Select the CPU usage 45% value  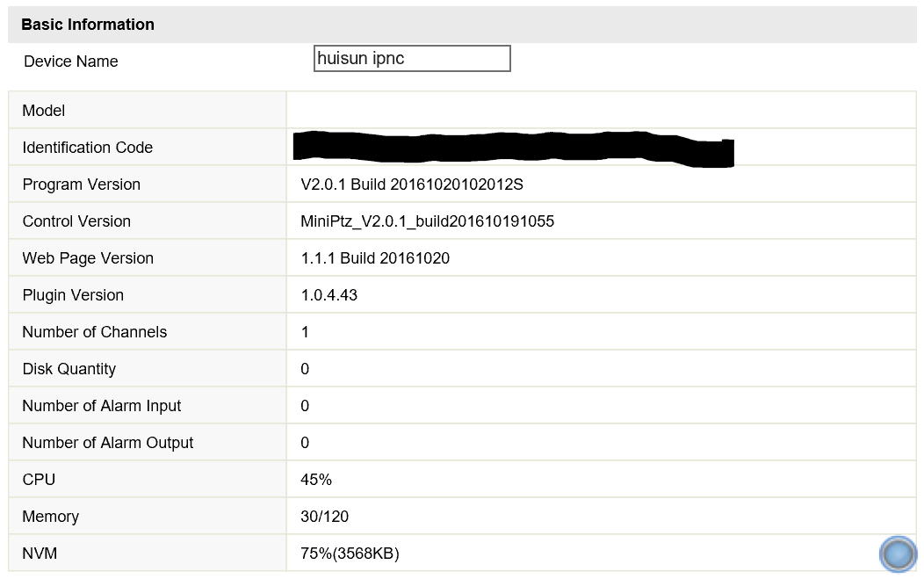click(316, 480)
